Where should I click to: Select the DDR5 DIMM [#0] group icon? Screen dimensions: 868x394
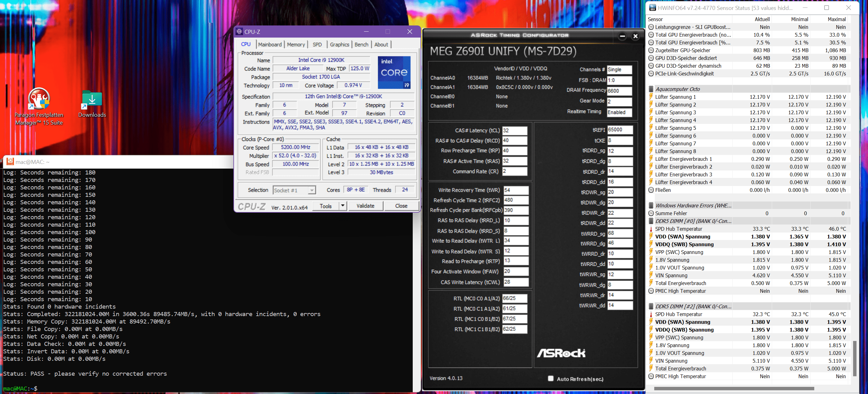[x=651, y=221]
